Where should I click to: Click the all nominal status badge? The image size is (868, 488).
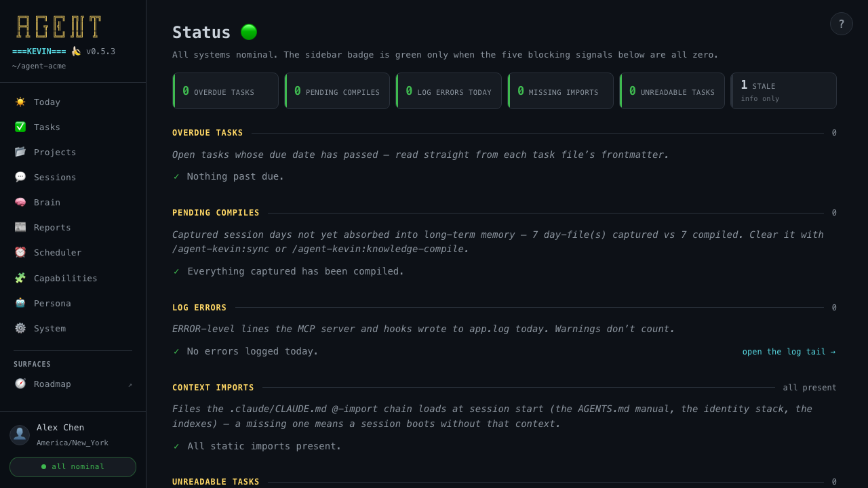click(73, 467)
